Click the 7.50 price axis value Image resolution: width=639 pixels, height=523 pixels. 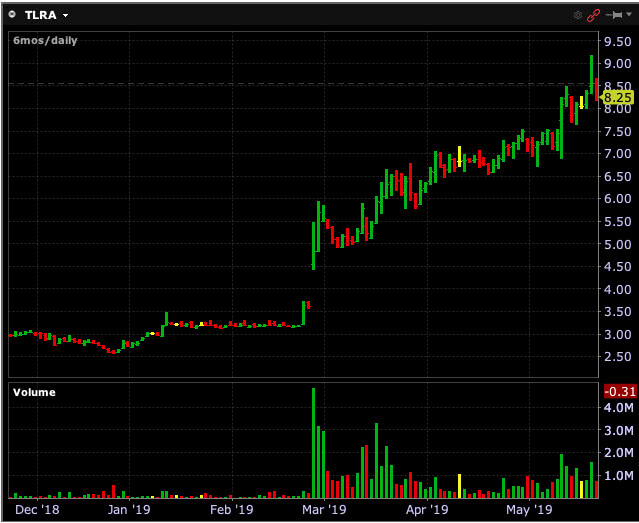[x=617, y=131]
